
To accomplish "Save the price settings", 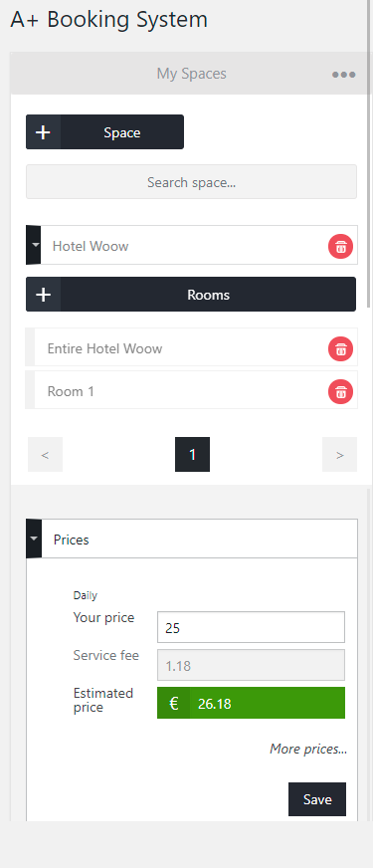I will (x=317, y=799).
